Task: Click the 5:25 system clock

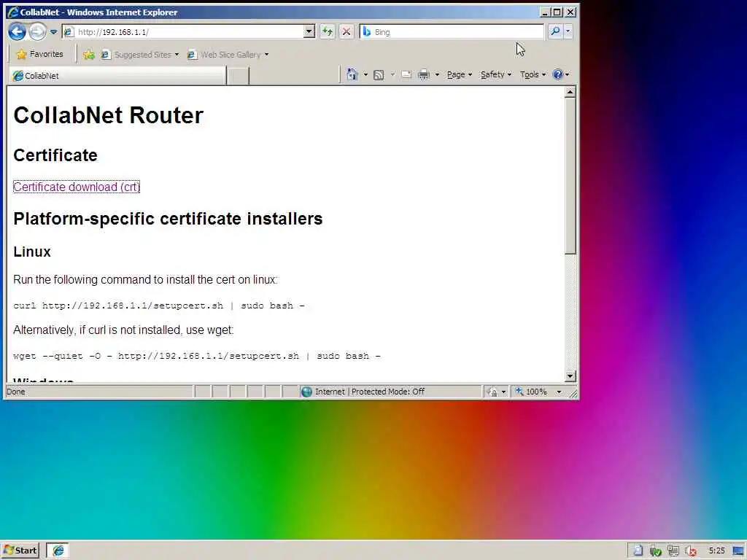Action: 716,551
